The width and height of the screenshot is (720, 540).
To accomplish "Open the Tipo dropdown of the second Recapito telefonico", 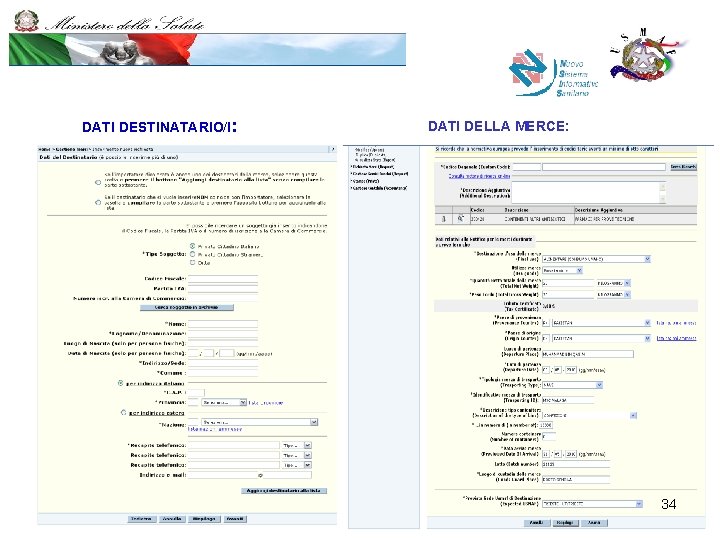I will [297, 455].
